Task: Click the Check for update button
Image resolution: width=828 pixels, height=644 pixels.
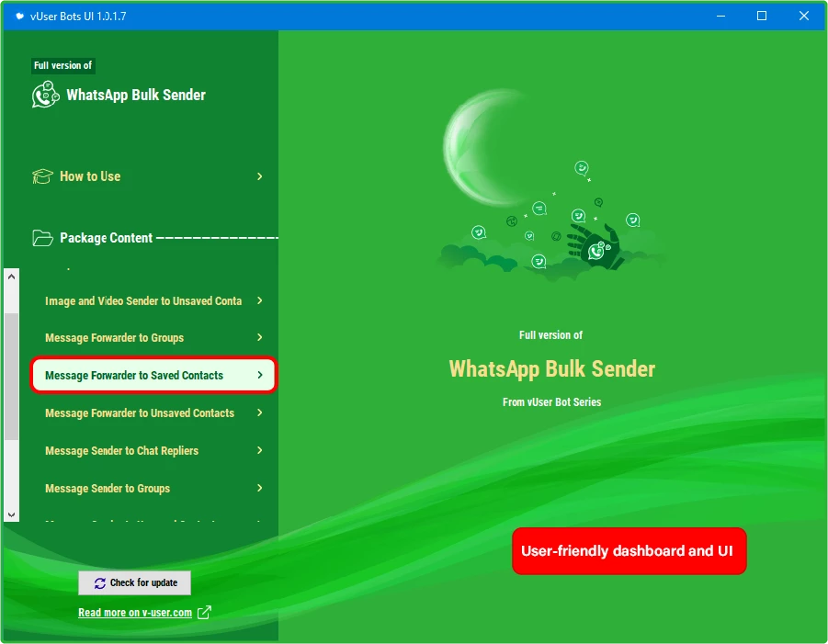Action: tap(135, 582)
